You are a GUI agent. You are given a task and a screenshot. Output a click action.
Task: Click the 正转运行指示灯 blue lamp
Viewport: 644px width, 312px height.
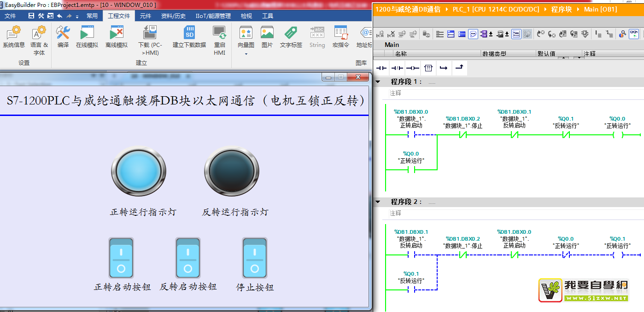coord(138,171)
